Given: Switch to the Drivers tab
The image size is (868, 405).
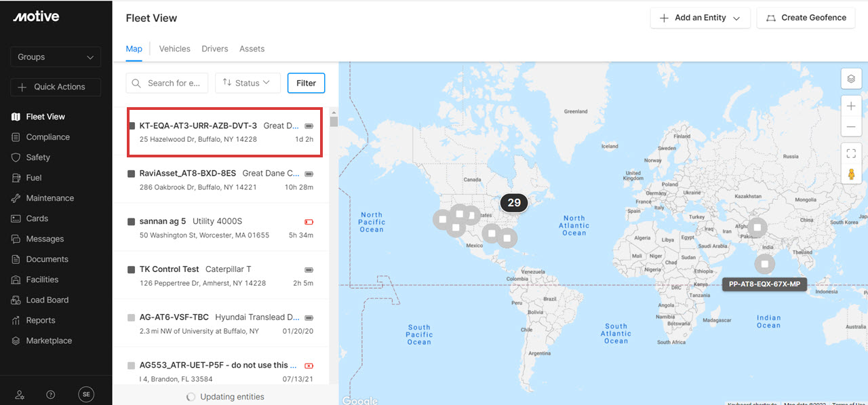Looking at the screenshot, I should pos(215,49).
